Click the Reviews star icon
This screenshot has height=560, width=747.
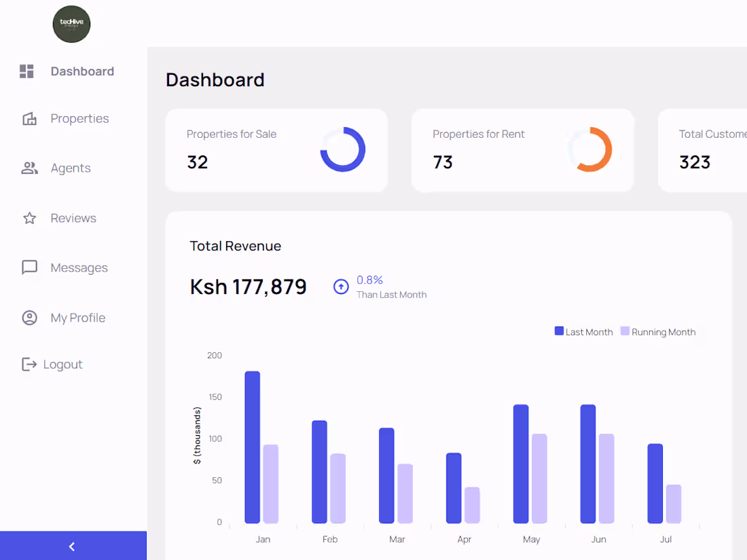point(29,218)
